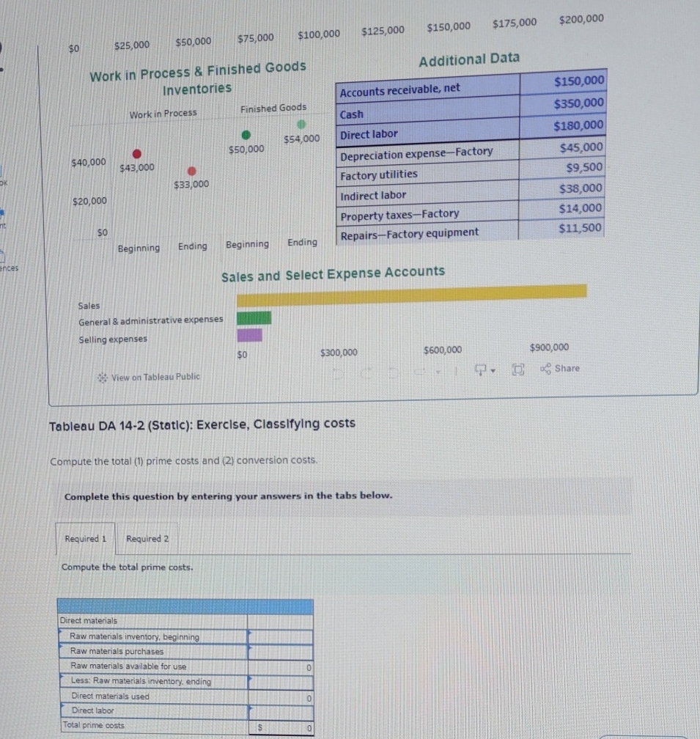Image resolution: width=700 pixels, height=739 pixels.
Task: Click 'Property taxes—Factory' row label
Action: click(399, 215)
